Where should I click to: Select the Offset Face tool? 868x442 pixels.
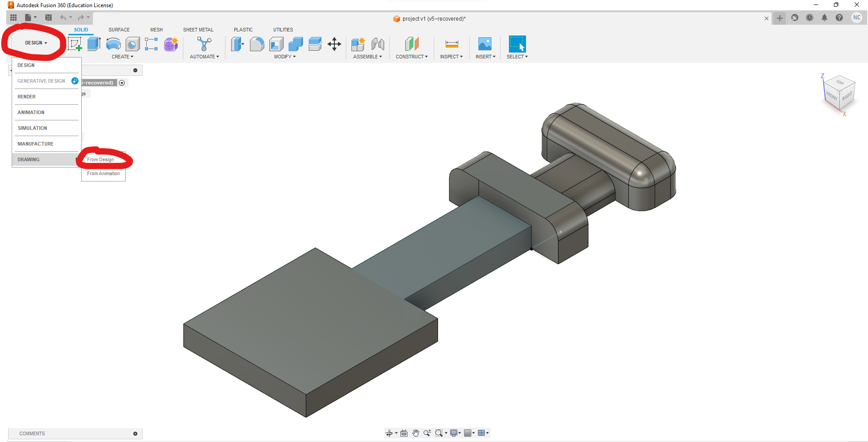point(315,44)
